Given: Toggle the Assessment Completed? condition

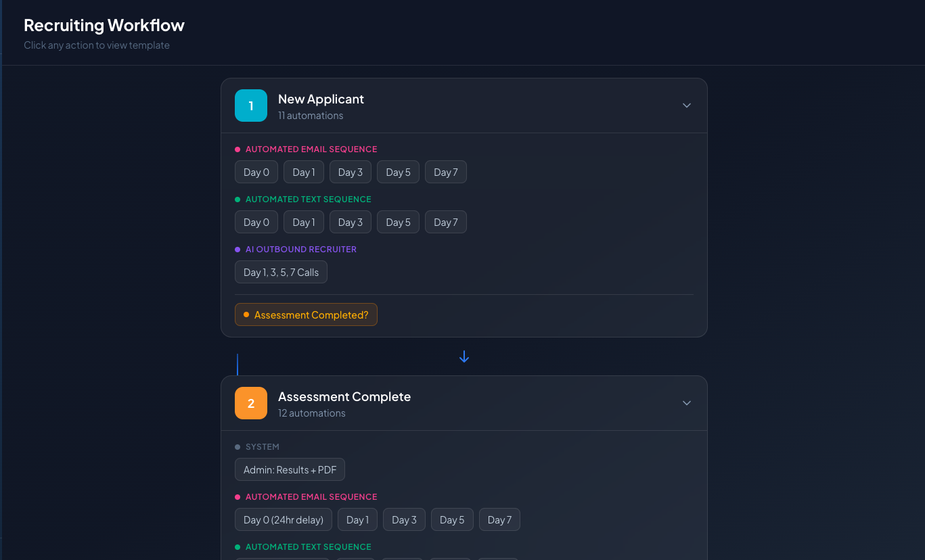Looking at the screenshot, I should click(306, 314).
